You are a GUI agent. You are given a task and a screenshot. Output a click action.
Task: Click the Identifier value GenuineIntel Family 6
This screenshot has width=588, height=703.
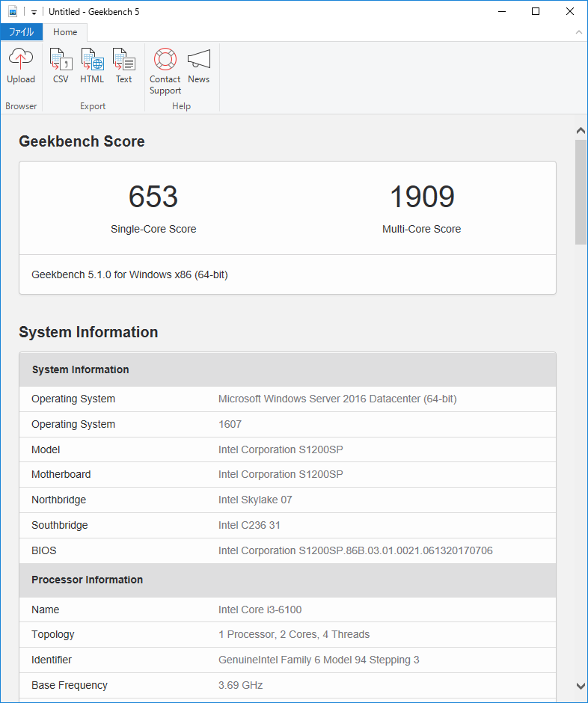tap(319, 660)
